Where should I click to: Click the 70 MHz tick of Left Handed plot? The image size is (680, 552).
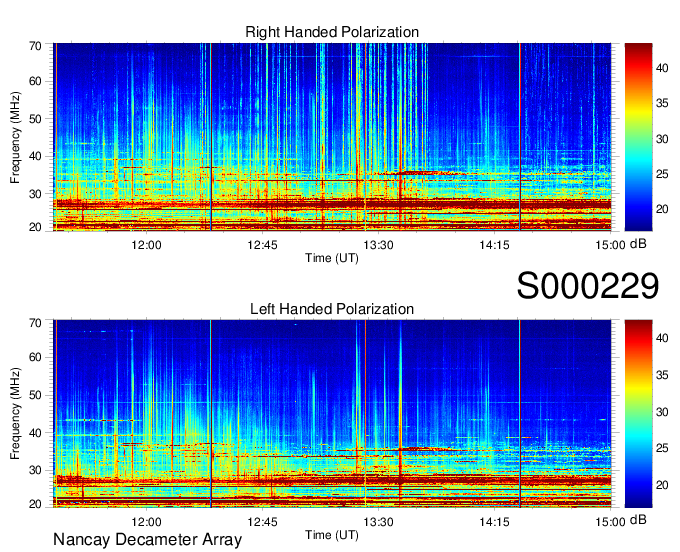click(x=35, y=323)
